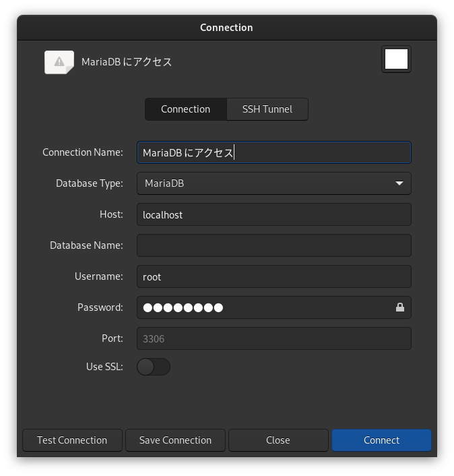Click the MariaDB にアクセス header title text
This screenshot has width=454, height=476.
127,62
